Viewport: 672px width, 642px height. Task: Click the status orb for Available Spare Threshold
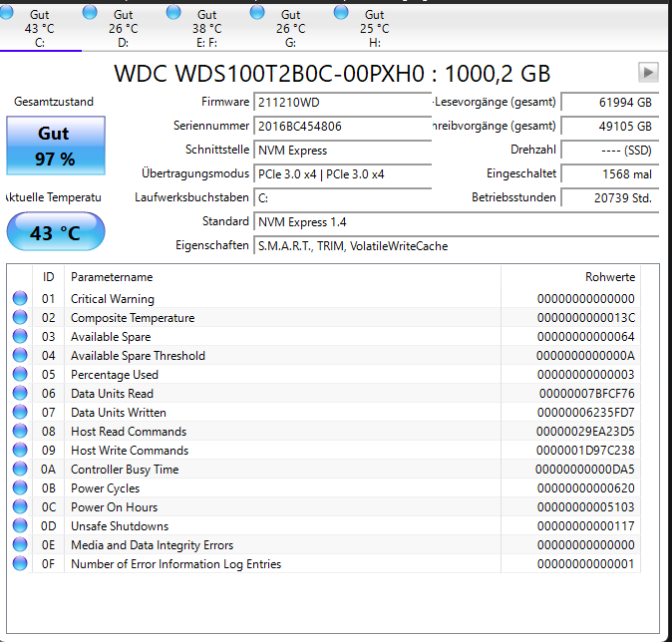click(20, 355)
